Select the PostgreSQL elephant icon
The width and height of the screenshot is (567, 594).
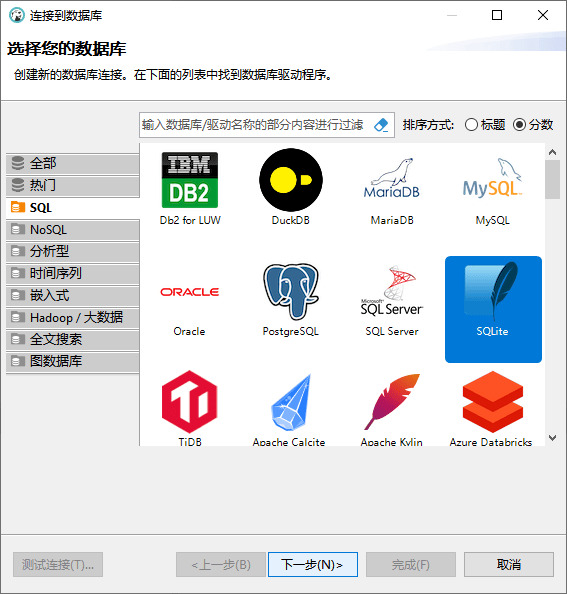[291, 292]
